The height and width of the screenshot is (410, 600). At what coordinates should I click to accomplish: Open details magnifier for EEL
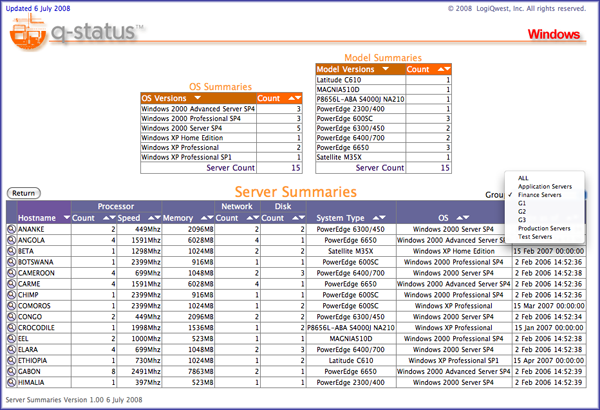pyautogui.click(x=12, y=338)
